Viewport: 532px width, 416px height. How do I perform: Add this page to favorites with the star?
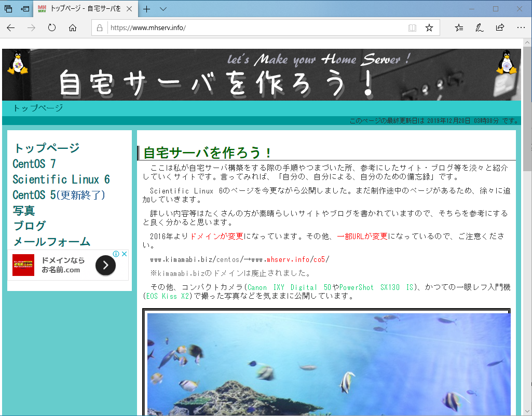click(429, 27)
